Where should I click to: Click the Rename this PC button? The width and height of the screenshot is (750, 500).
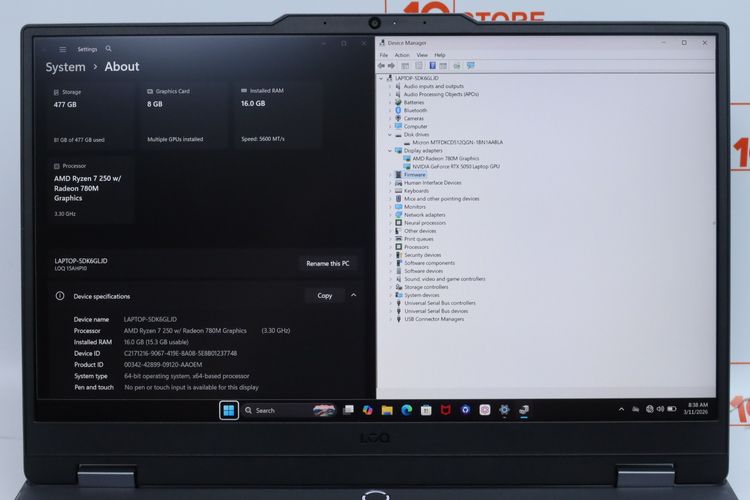328,264
